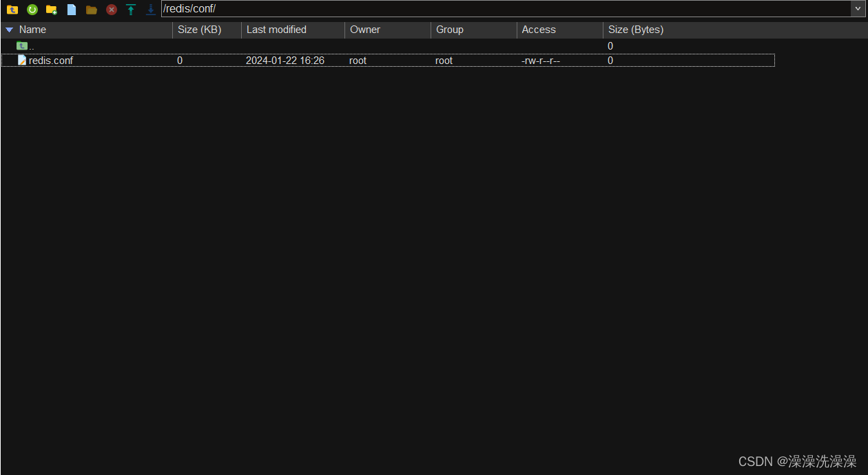Click parent row Size (Bytes) value 0
This screenshot has height=475, width=868.
click(x=610, y=46)
